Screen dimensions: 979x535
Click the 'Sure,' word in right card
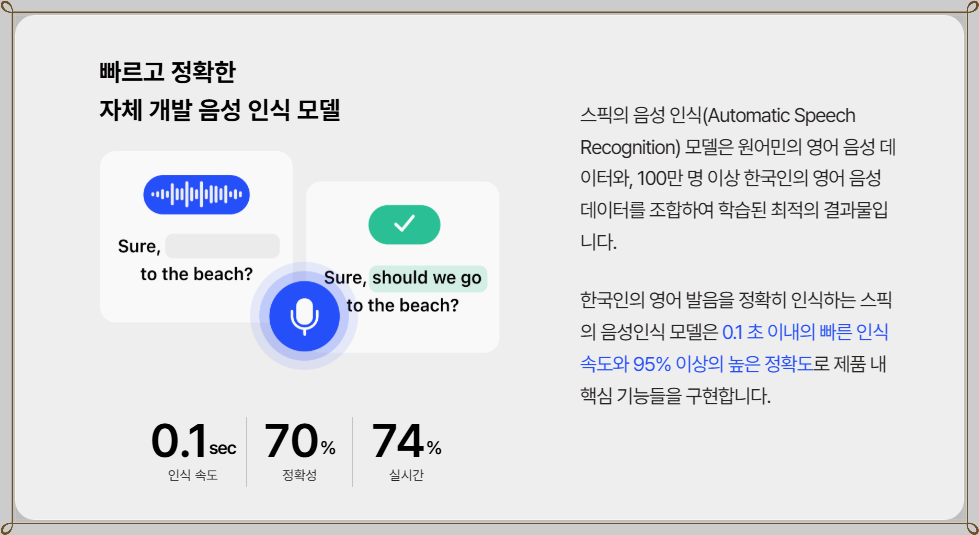(x=345, y=278)
